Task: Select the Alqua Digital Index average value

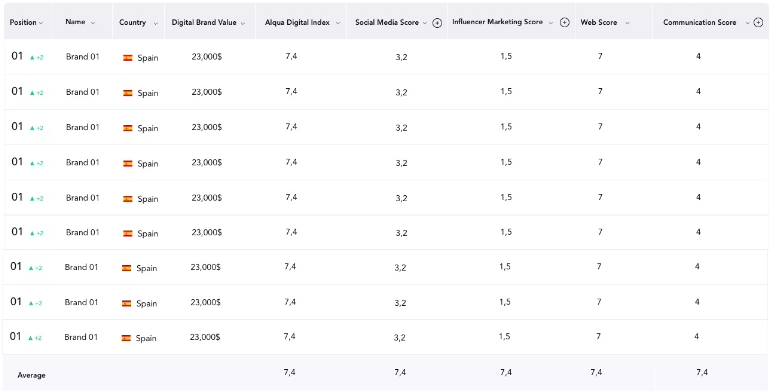Action: [x=289, y=372]
